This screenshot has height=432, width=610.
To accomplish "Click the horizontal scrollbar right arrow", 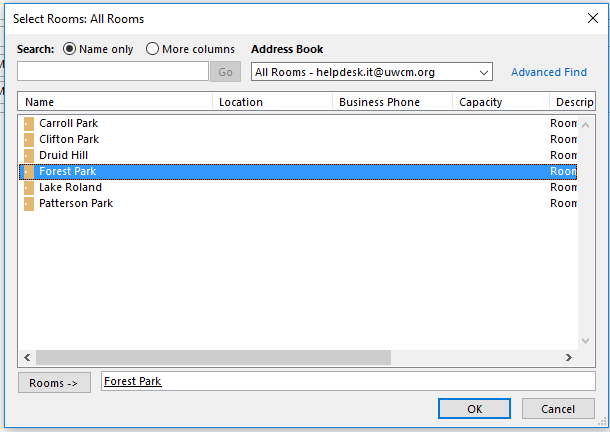I will click(568, 358).
